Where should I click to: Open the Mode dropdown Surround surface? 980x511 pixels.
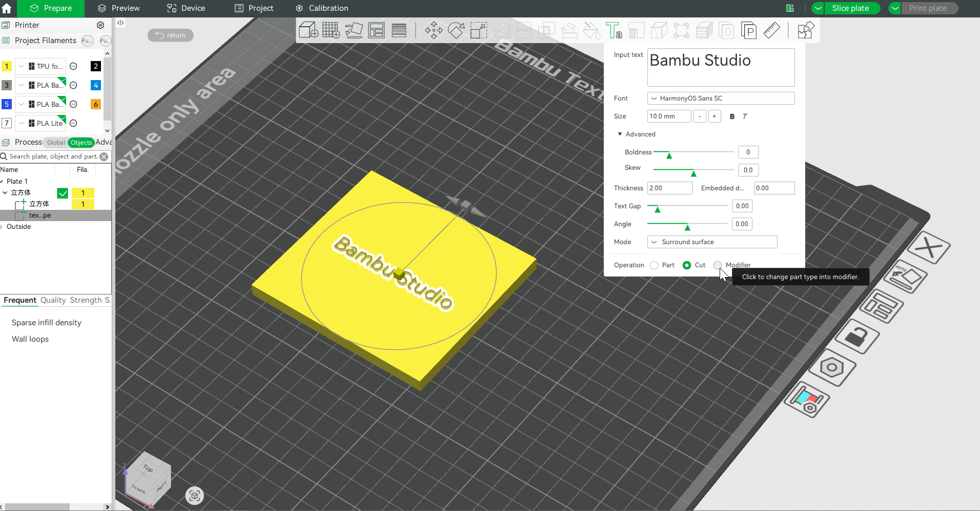[x=712, y=242]
